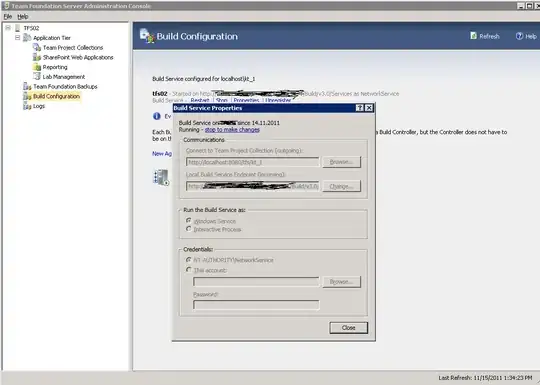The width and height of the screenshot is (540, 385).
Task: Select the Windows Service radio button
Action: tap(188, 220)
